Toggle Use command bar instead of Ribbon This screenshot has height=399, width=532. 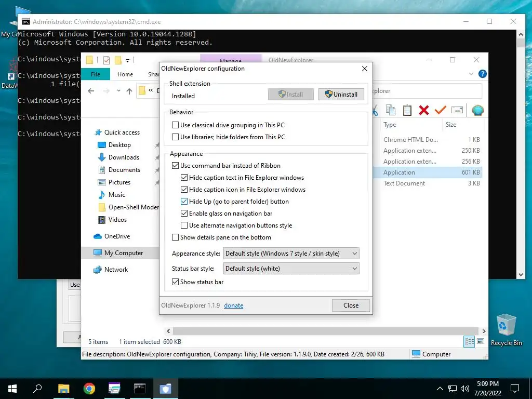(x=175, y=166)
